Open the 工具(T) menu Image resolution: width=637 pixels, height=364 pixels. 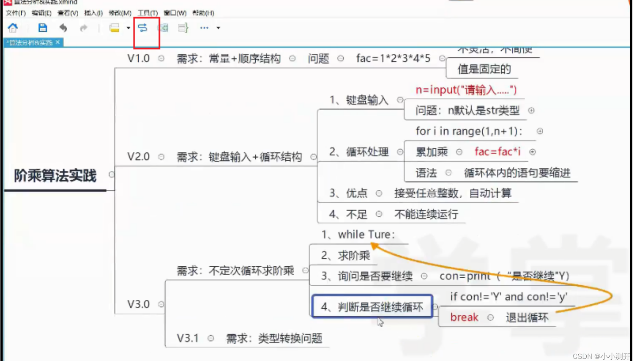147,13
